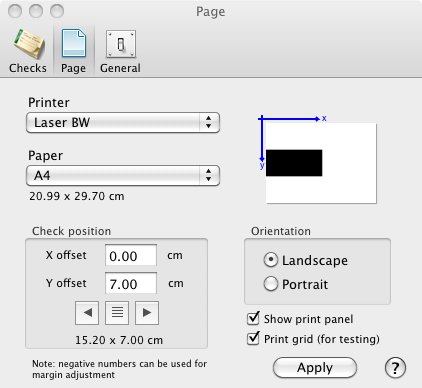Open help with the question mark button
The width and height of the screenshot is (422, 388).
click(395, 368)
